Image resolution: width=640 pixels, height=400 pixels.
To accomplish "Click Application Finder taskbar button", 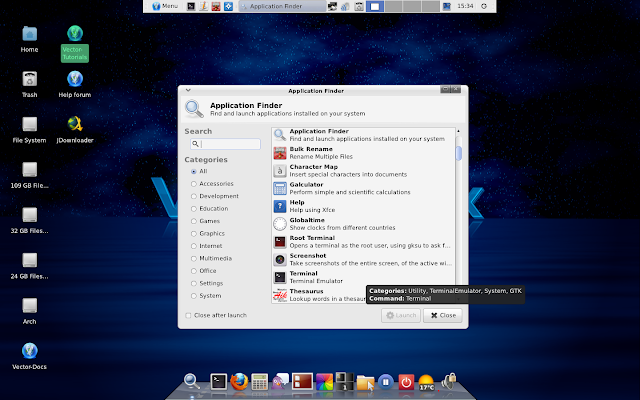I will tap(282, 6).
